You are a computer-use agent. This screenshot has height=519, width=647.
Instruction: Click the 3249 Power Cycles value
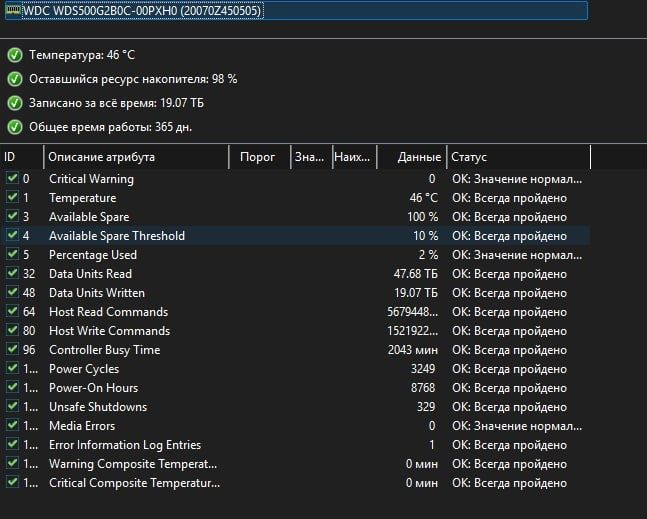click(x=423, y=369)
